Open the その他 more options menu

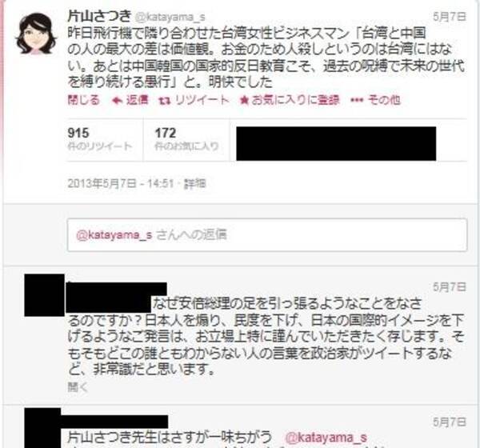click(x=384, y=100)
